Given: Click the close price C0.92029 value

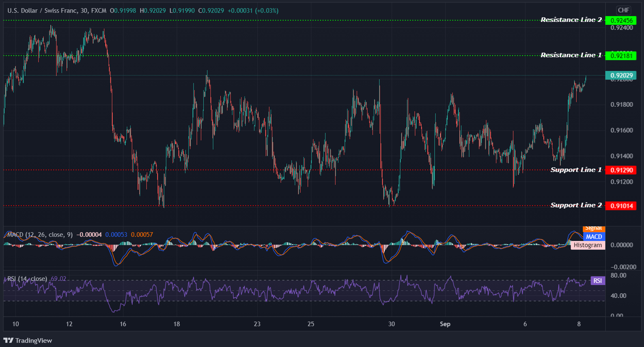Looking at the screenshot, I should 211,11.
